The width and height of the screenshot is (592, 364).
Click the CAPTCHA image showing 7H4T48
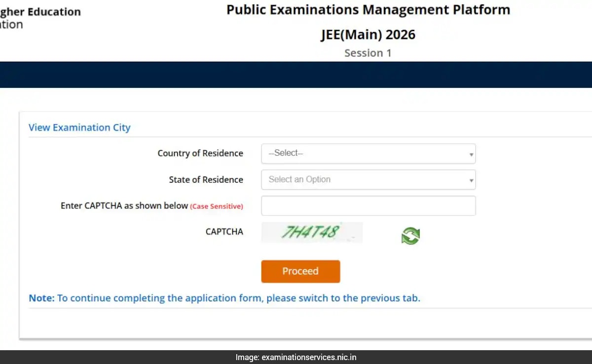pos(312,232)
